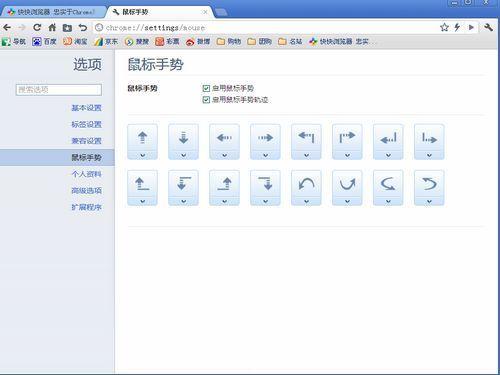
Task: Bookmark this page with the star icon
Action: (x=444, y=27)
